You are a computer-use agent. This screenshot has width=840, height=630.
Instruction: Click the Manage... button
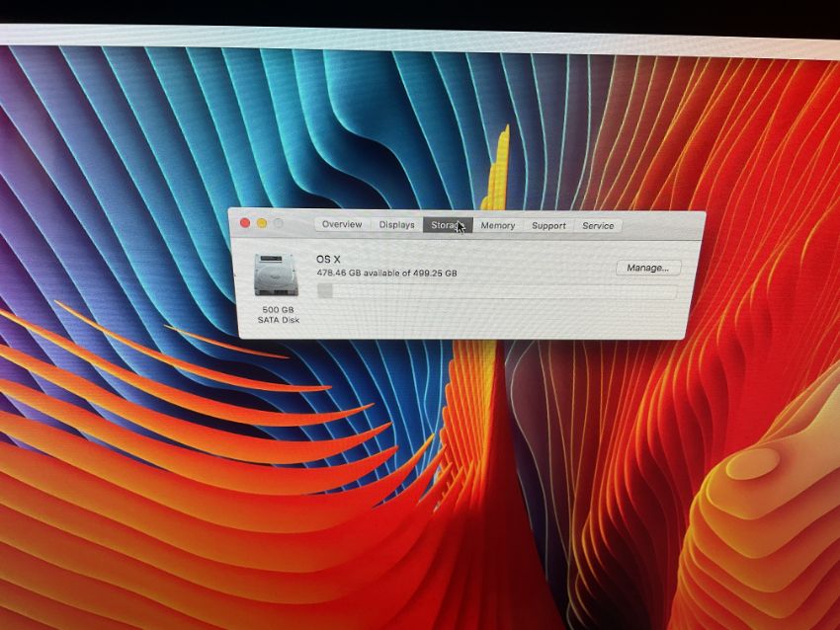pos(648,268)
